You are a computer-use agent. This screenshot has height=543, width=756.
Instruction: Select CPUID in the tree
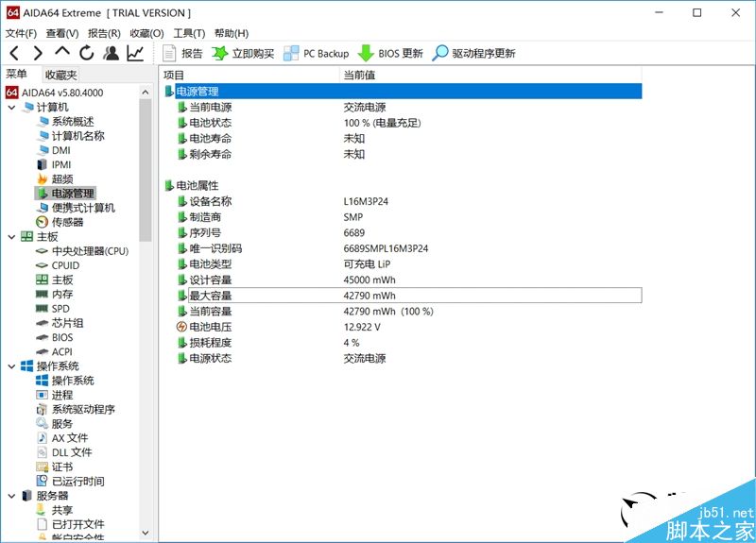point(58,265)
